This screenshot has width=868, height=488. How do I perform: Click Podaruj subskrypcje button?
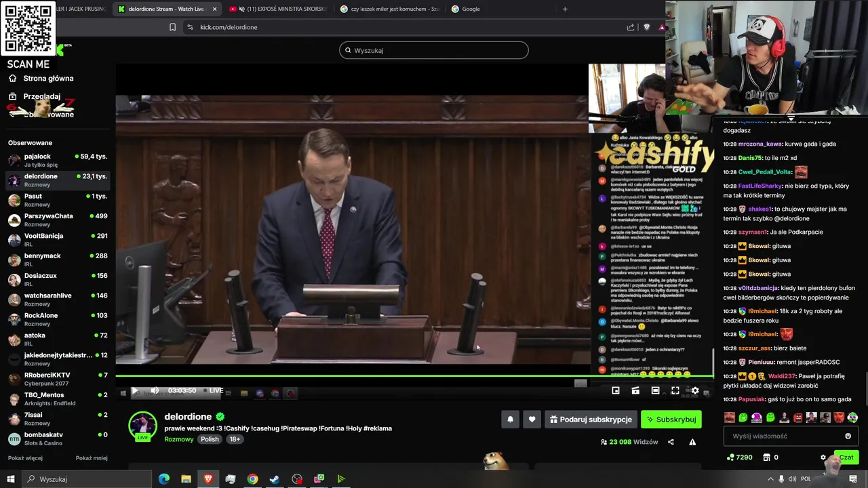click(x=591, y=420)
